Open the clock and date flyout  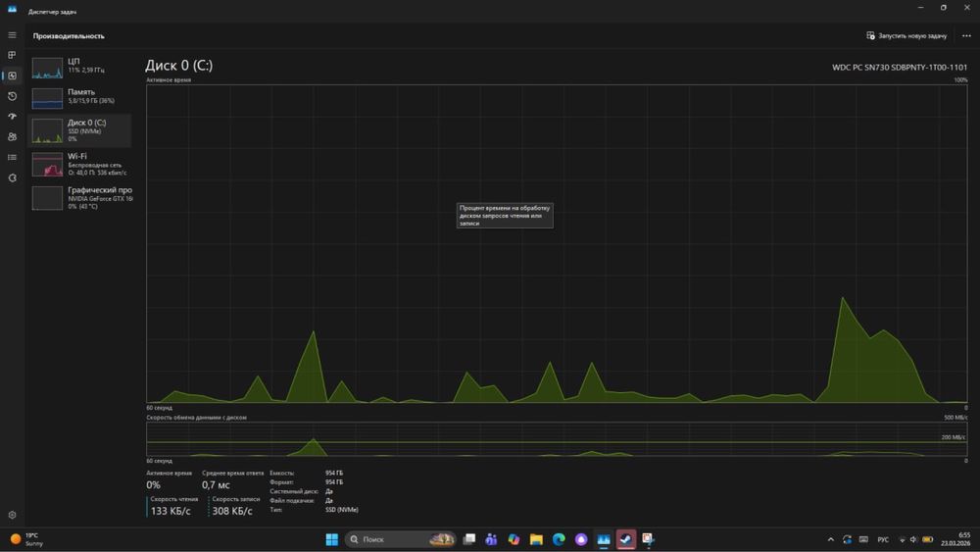pyautogui.click(x=956, y=539)
